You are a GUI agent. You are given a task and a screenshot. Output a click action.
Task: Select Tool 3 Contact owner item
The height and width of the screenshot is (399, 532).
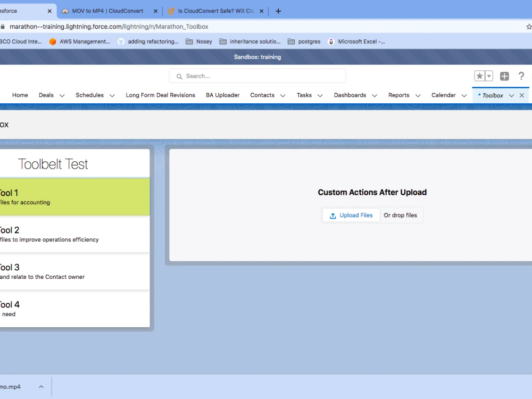point(74,271)
